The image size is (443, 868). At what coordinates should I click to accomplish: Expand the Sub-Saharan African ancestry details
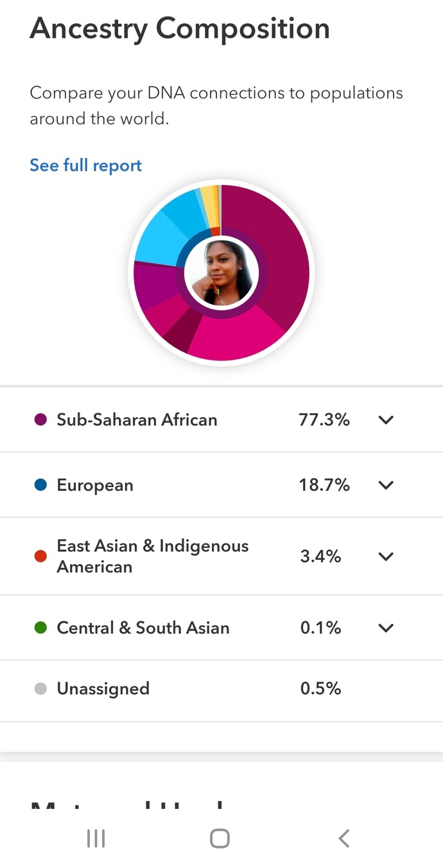tap(385, 420)
